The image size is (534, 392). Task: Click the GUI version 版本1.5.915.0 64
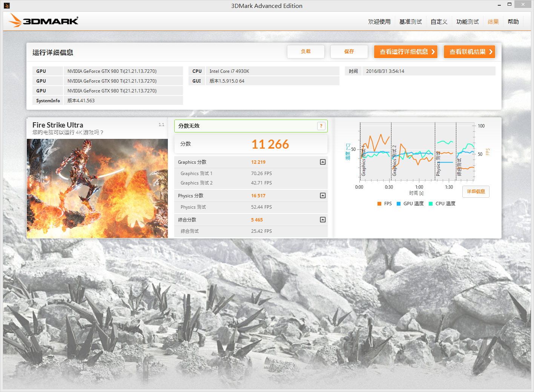227,81
